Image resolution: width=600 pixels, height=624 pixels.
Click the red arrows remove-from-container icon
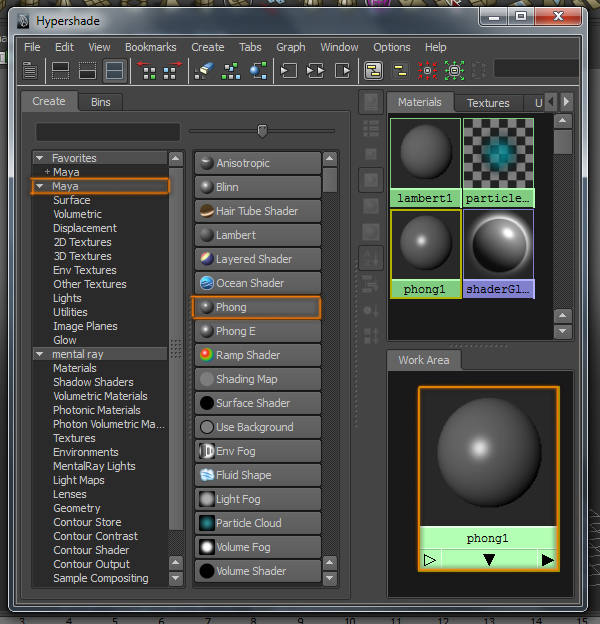point(428,71)
